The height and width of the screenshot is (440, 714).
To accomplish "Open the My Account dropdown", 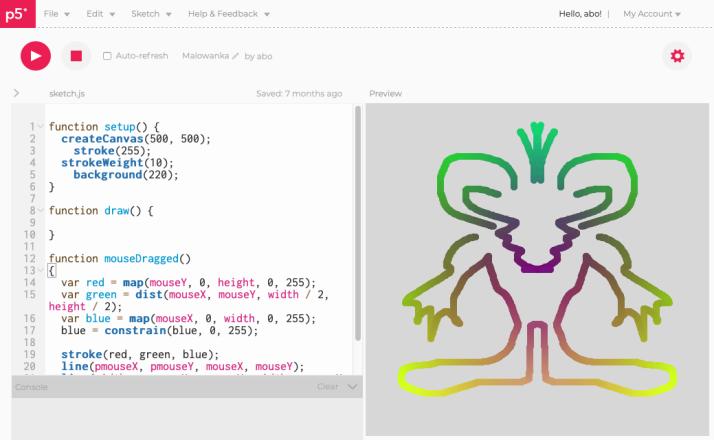I will pos(652,14).
